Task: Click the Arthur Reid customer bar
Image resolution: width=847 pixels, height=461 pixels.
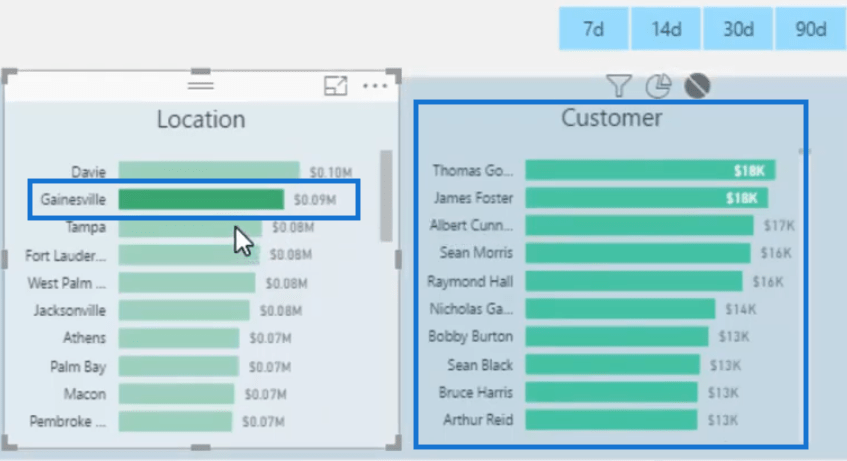Action: (611, 420)
